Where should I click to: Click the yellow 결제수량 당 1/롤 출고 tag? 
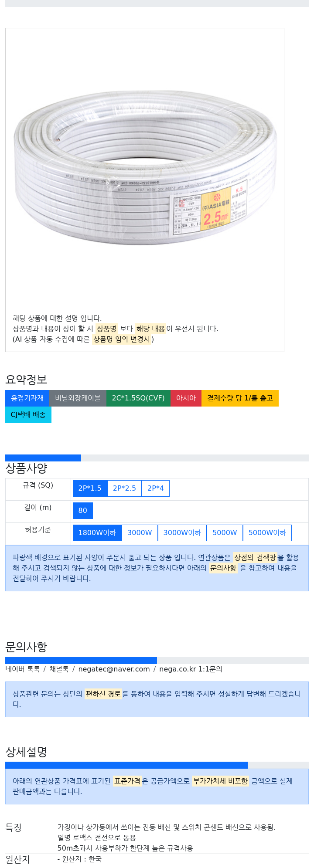tap(240, 398)
